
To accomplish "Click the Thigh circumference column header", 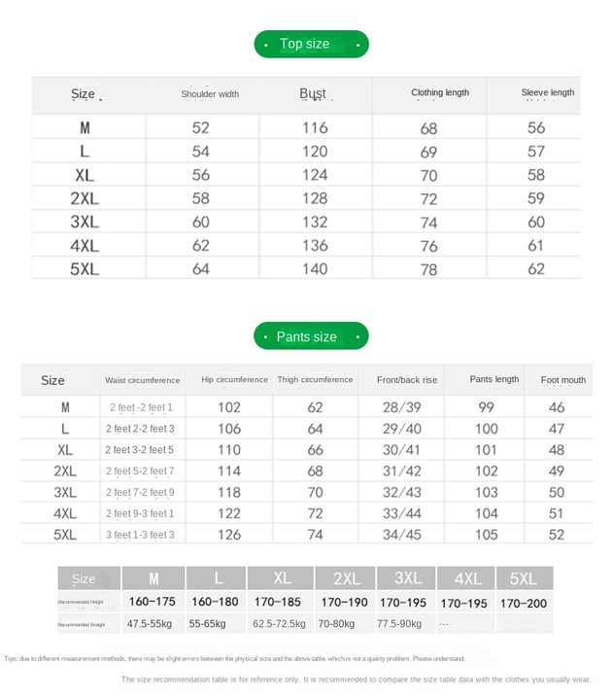I will point(315,379).
